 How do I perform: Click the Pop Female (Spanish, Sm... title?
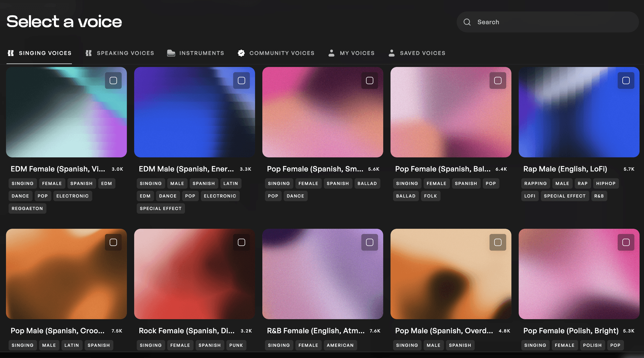point(315,169)
